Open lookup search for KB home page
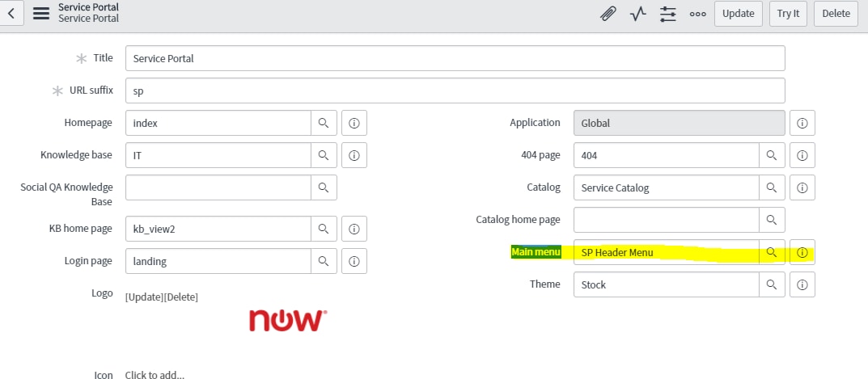 (324, 229)
